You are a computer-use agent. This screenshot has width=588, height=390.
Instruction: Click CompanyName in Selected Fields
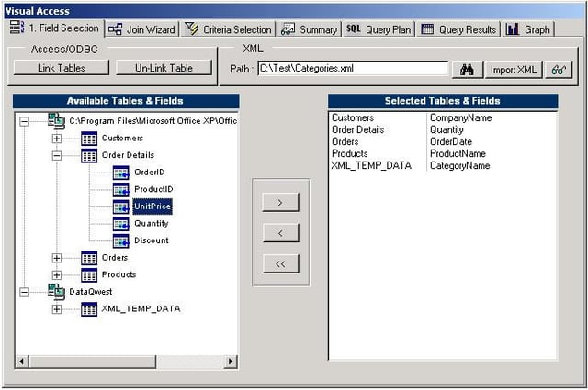click(460, 118)
